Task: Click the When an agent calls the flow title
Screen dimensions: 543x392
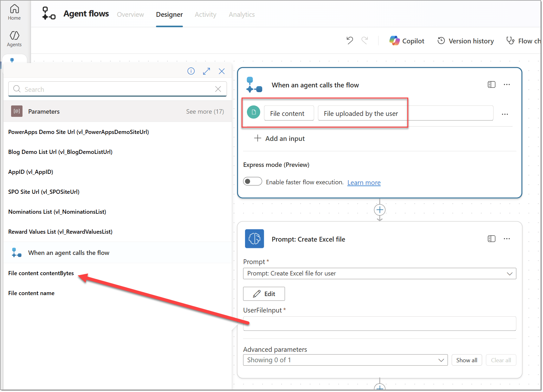Action: point(315,85)
